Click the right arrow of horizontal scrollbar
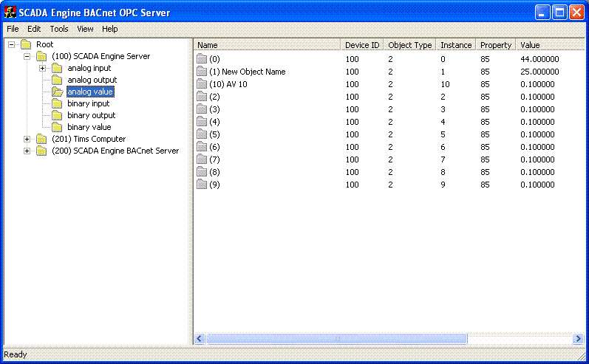Screen dimensions: 589x364 [578, 338]
